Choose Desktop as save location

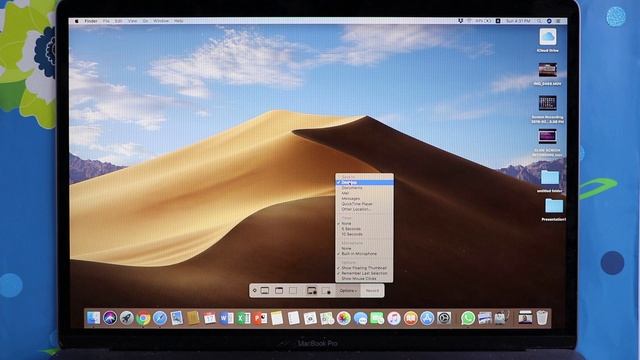pyautogui.click(x=364, y=182)
